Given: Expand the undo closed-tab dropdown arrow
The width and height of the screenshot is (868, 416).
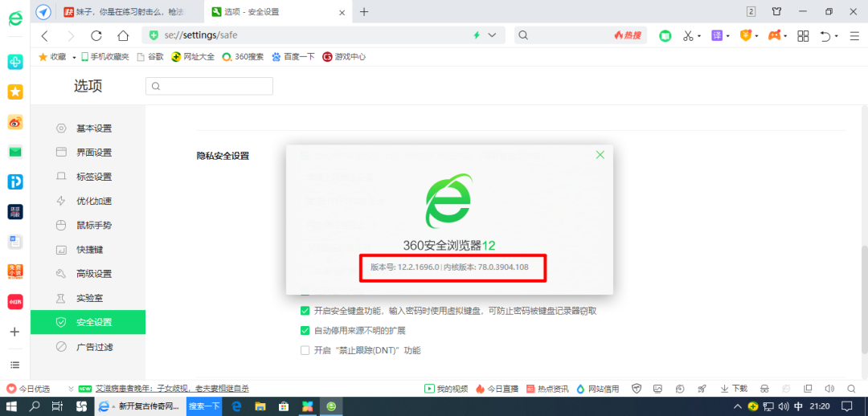Looking at the screenshot, I should pos(837,36).
